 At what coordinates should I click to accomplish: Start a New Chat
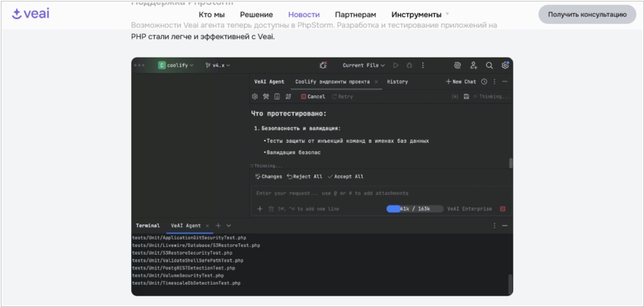pyautogui.click(x=461, y=81)
